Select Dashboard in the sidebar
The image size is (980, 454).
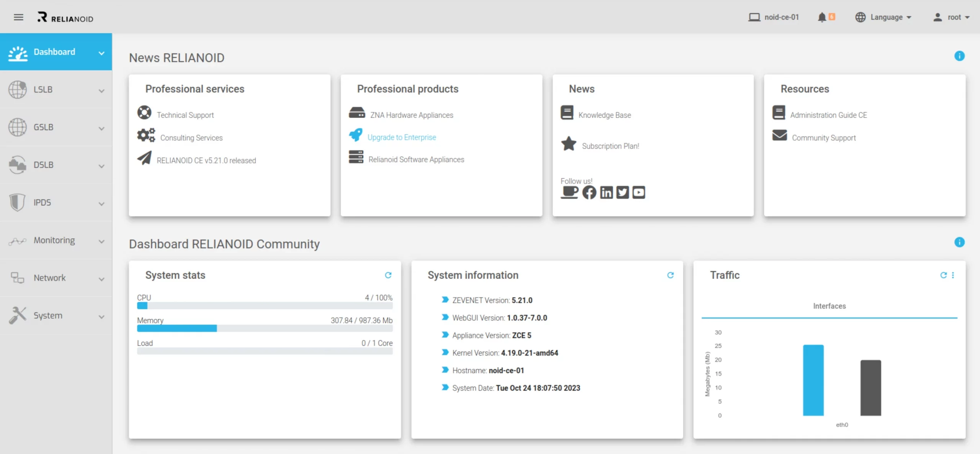56,52
